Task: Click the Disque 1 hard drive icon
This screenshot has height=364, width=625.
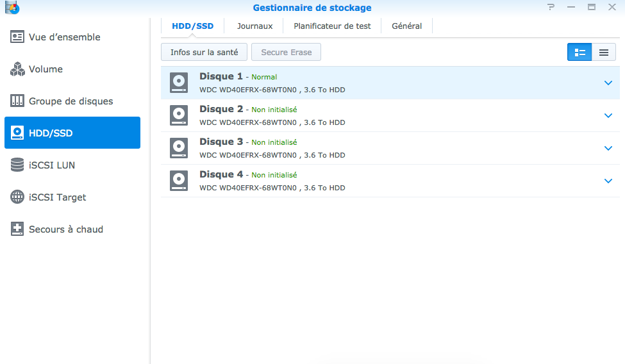Action: 179,83
